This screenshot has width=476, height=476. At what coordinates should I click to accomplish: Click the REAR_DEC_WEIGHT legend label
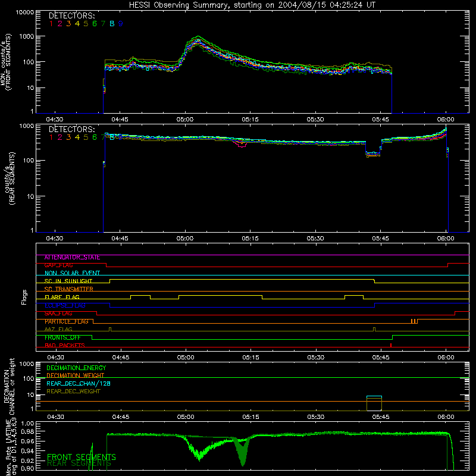(73, 392)
